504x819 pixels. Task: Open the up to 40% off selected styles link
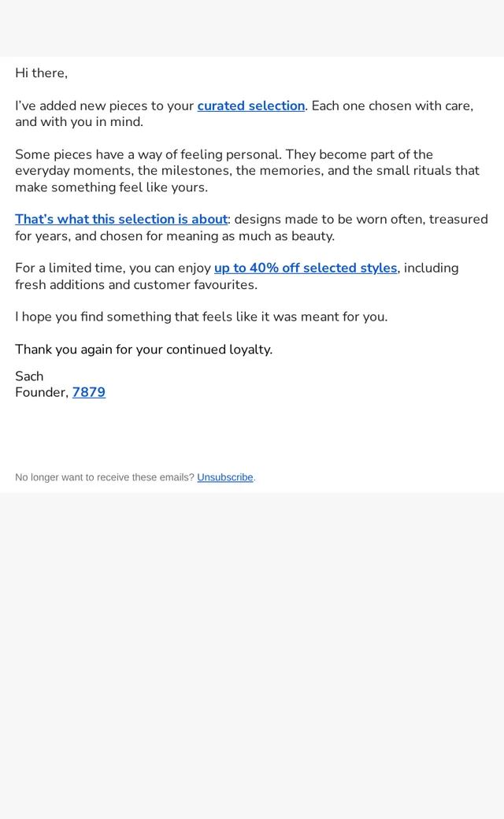[x=306, y=268]
